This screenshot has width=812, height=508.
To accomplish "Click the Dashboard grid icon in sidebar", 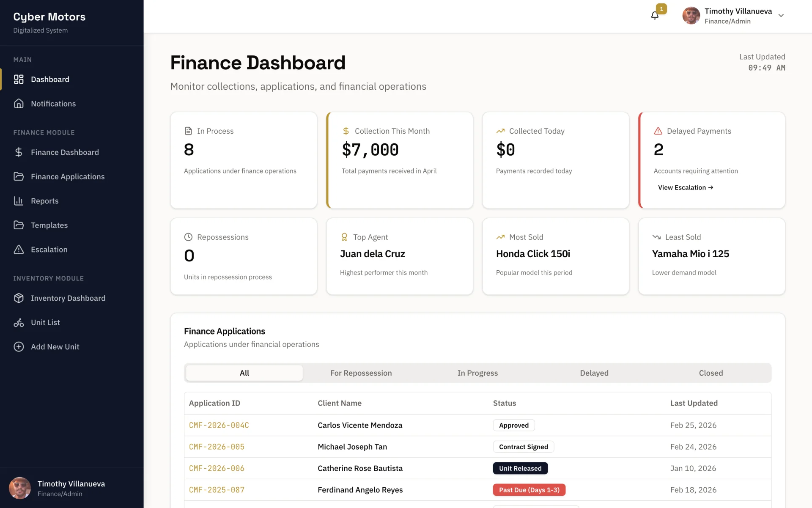I will click(x=19, y=80).
